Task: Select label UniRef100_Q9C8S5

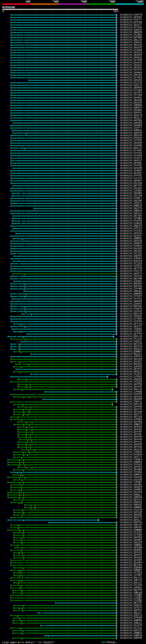Action: [x=131, y=80]
